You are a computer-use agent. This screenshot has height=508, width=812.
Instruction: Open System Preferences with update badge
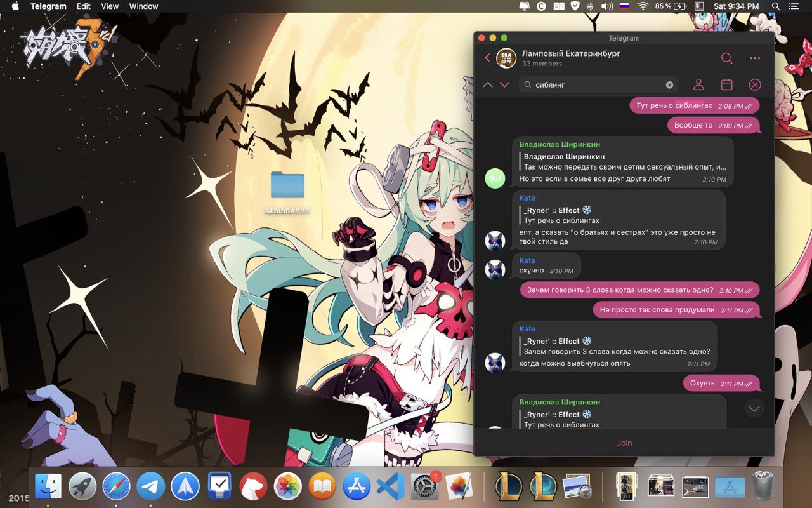tap(425, 487)
